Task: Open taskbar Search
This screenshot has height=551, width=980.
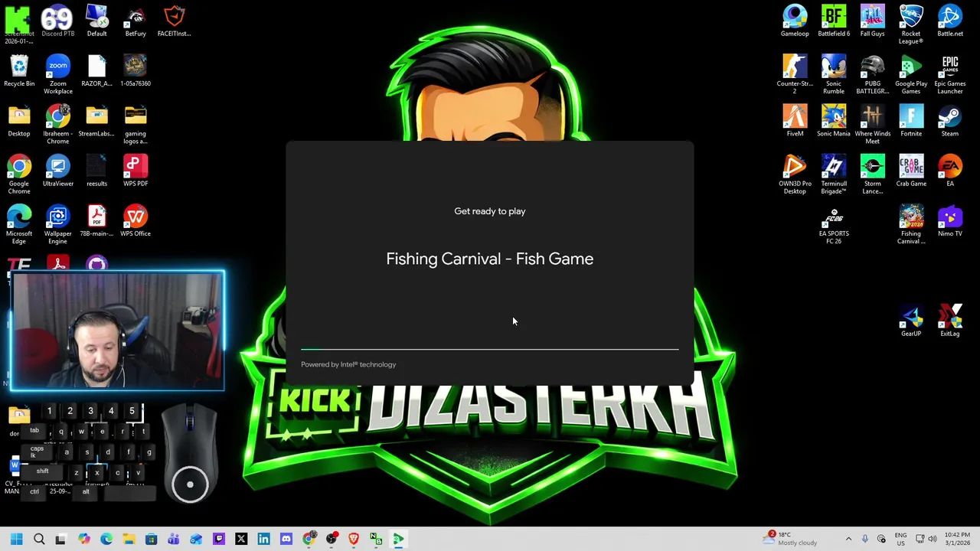Action: [x=39, y=539]
